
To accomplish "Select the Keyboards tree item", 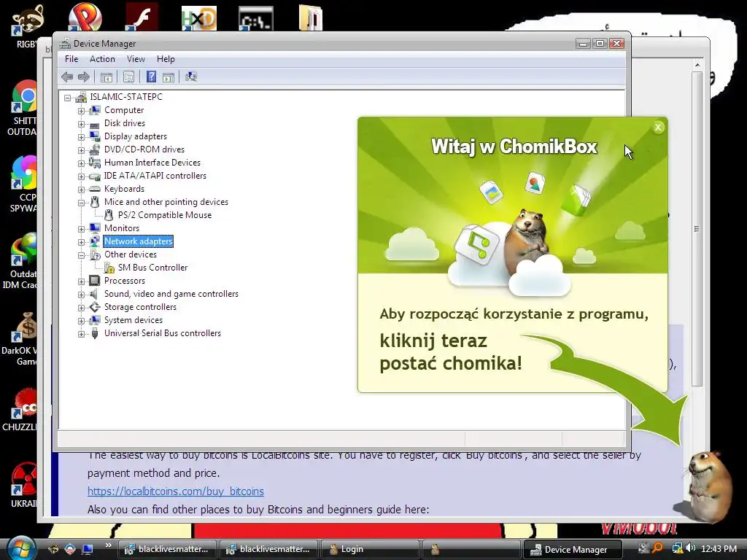I will (x=124, y=189).
